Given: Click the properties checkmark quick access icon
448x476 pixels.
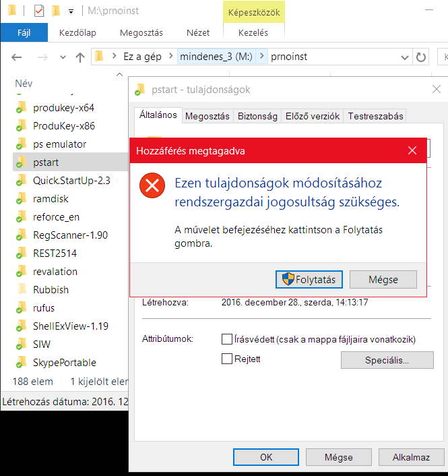Looking at the screenshot, I should [39, 11].
